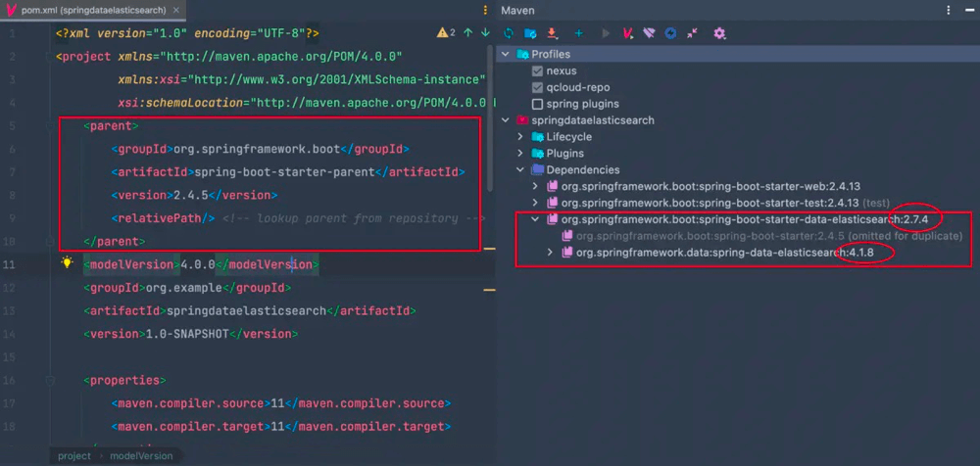Viewport: 980px width, 466px height.
Task: Enable the spring plugins profile checkbox
Action: pos(537,104)
